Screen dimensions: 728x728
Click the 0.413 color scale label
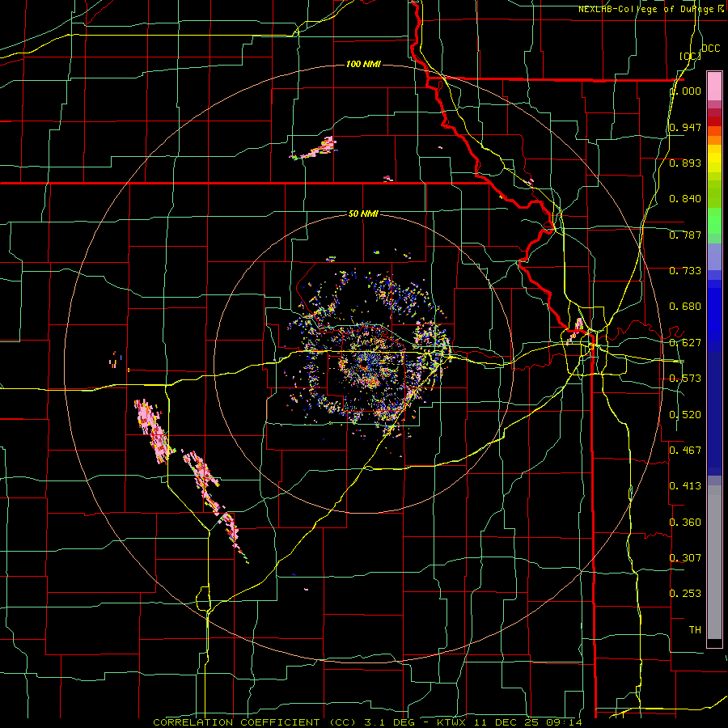685,486
